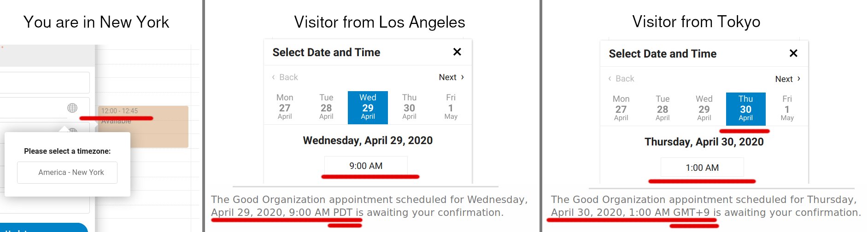This screenshot has width=868, height=232.
Task: Select Fri 1 May in Tokyo picker
Action: [x=787, y=109]
